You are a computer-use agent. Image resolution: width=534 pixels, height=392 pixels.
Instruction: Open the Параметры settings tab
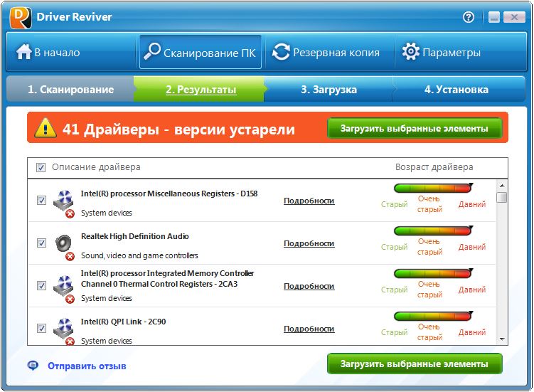442,53
